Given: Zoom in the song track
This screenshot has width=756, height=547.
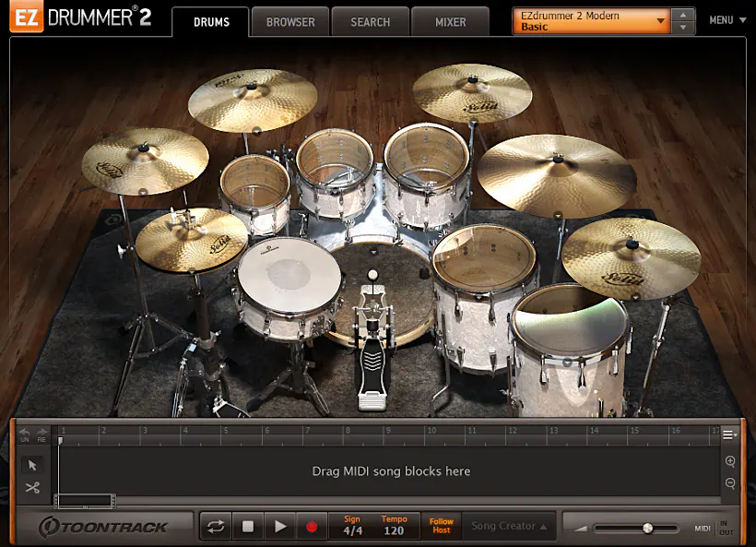Looking at the screenshot, I should (x=730, y=461).
